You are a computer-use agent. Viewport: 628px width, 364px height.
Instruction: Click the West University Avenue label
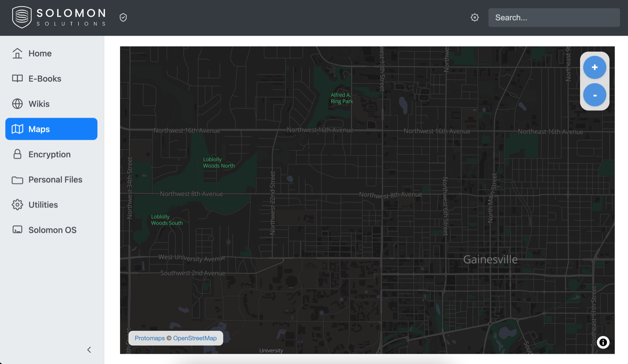[x=192, y=258]
